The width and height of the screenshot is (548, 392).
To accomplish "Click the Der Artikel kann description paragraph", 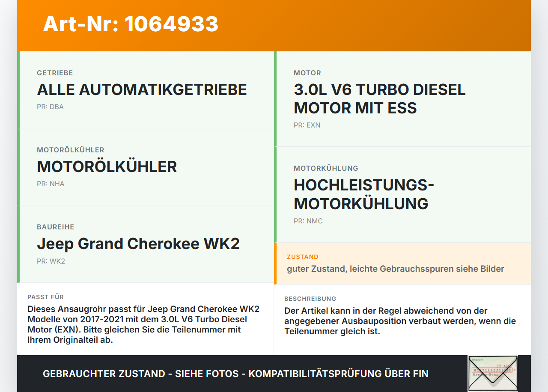I will pos(400,321).
